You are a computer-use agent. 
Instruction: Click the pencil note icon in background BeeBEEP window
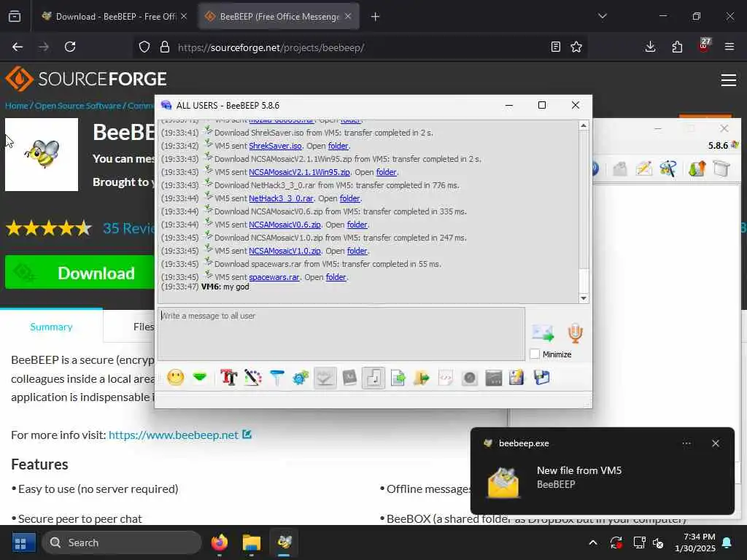pos(643,168)
